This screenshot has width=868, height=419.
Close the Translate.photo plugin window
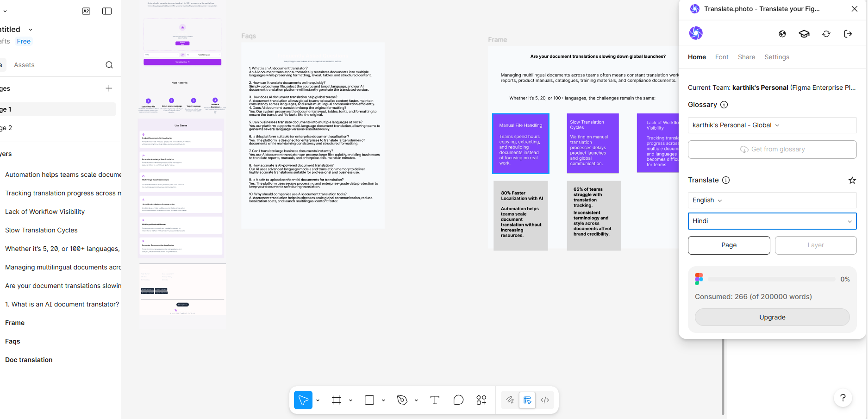click(855, 9)
